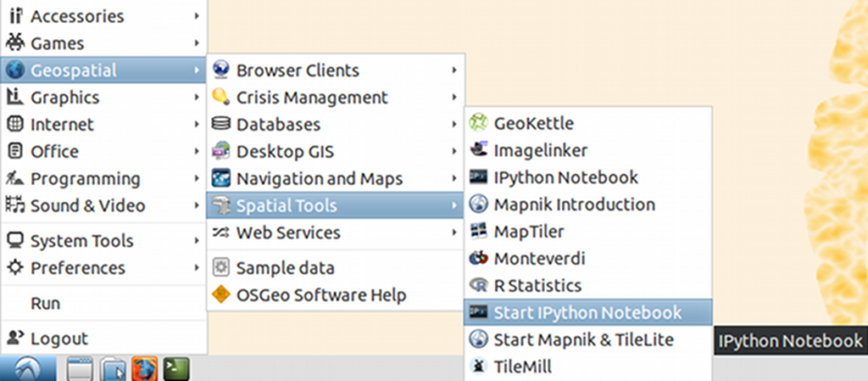Screen dimensions: 868x381
Task: Expand the Accessories submenu arrow
Action: point(197,16)
